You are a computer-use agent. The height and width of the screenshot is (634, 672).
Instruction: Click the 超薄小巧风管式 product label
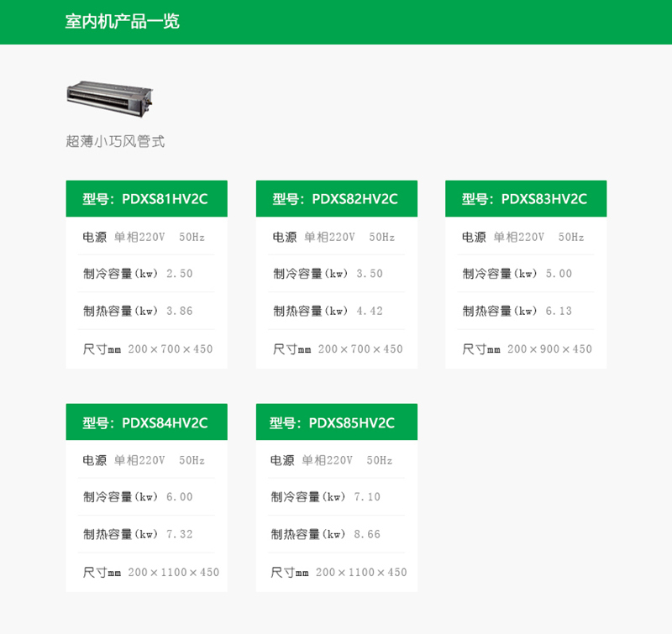[x=115, y=141]
